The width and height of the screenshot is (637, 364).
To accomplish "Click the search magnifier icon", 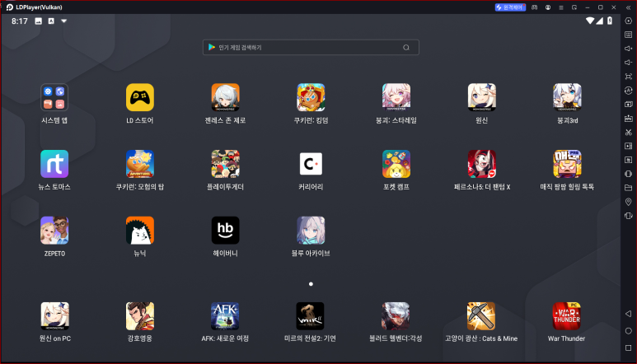I will pos(405,48).
